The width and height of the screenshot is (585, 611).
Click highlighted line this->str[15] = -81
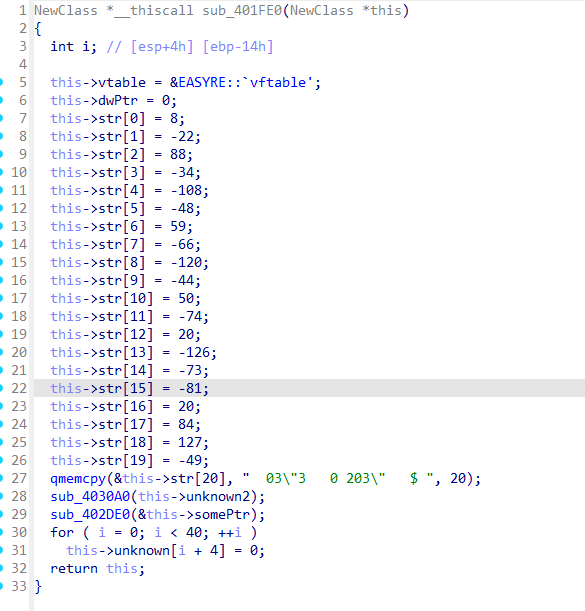(129, 388)
